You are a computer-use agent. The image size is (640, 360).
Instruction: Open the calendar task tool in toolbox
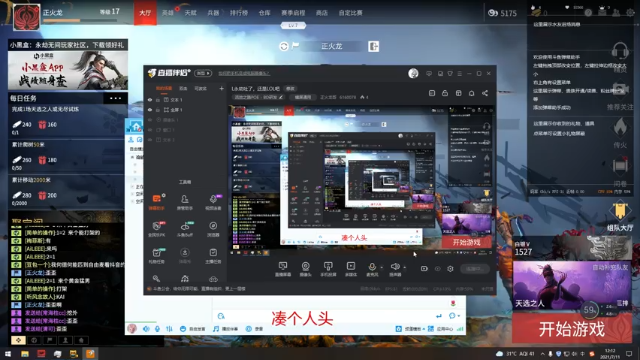(157, 256)
